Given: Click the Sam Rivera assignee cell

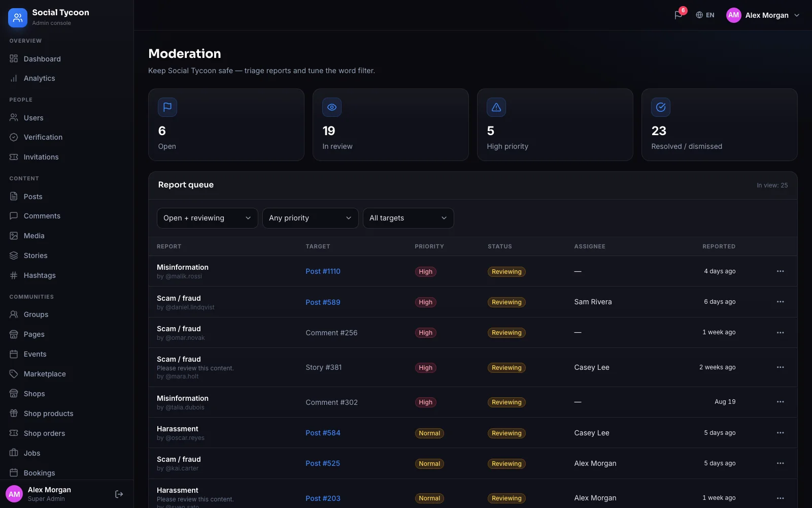Looking at the screenshot, I should [x=593, y=302].
